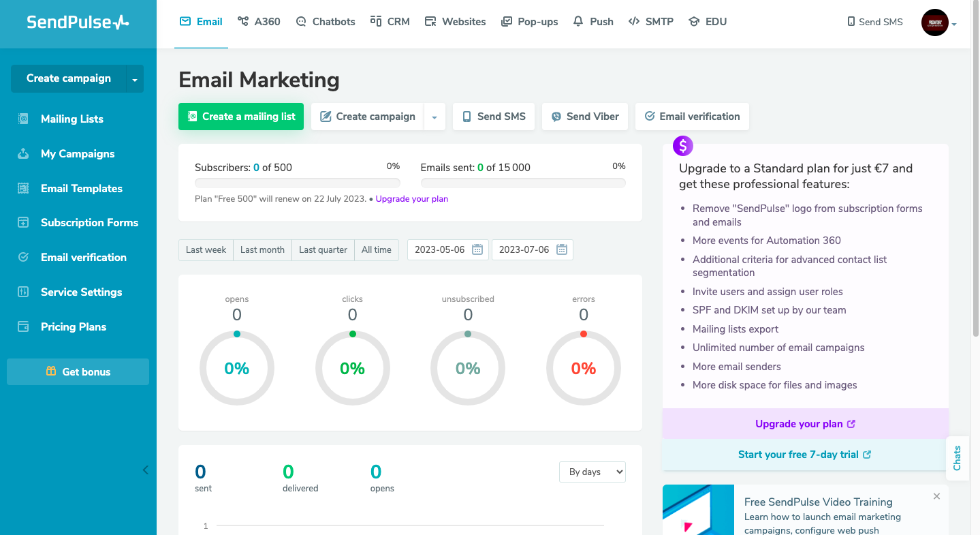980x535 pixels.
Task: Click the Emails sent progress bar
Action: (523, 183)
